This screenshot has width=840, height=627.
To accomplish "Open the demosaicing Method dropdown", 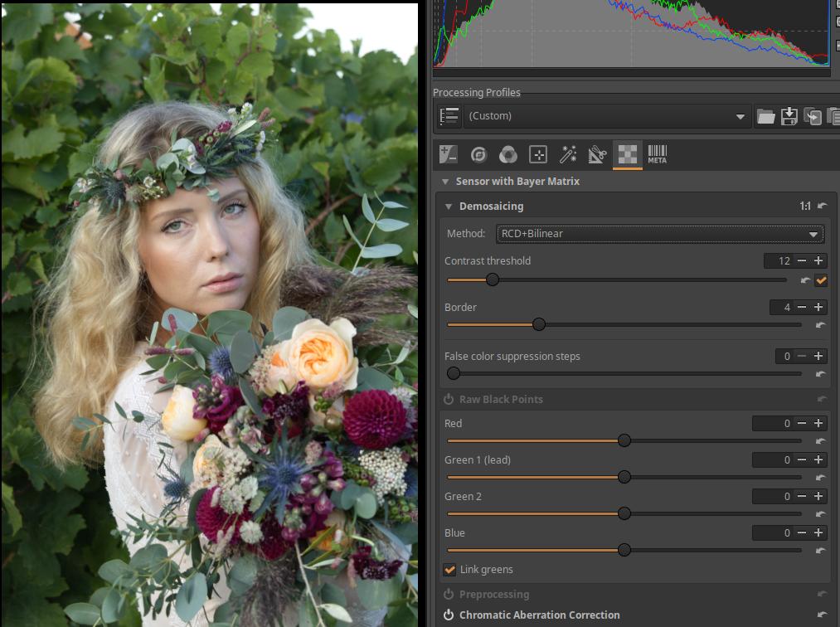I will 660,234.
